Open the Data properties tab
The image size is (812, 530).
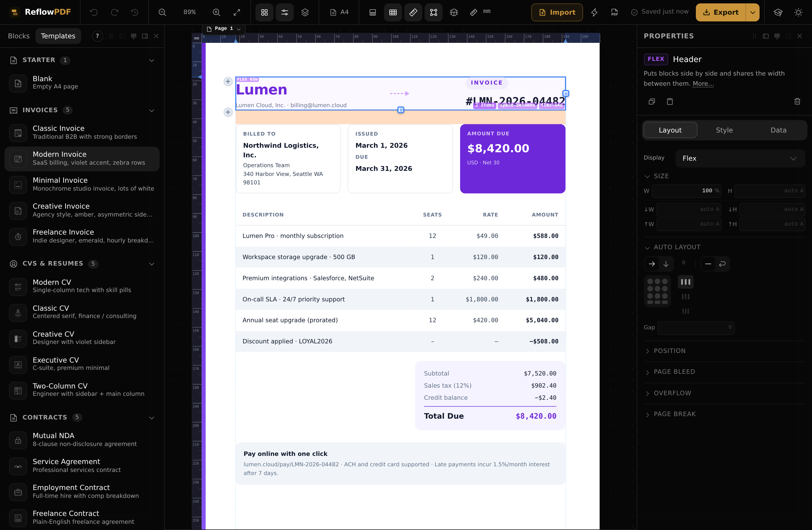tap(778, 130)
